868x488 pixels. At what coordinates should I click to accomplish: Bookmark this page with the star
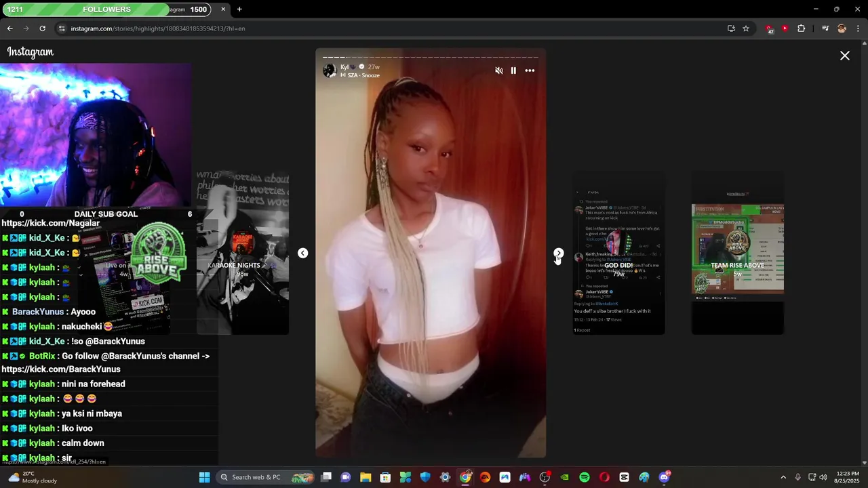[746, 28]
